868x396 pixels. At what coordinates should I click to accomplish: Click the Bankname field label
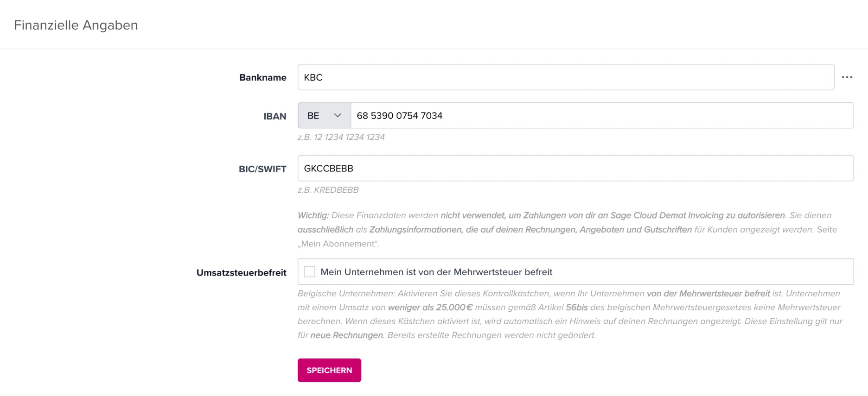[x=263, y=77]
